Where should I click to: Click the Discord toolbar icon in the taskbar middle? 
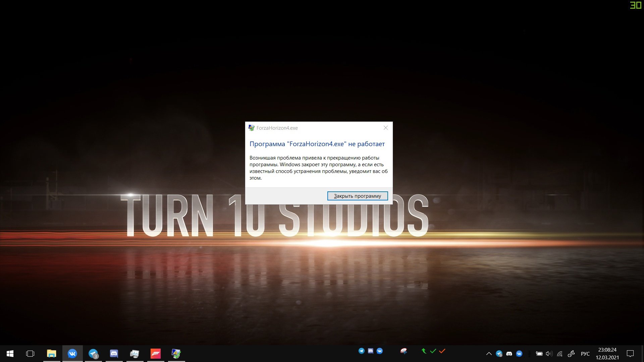(x=371, y=351)
